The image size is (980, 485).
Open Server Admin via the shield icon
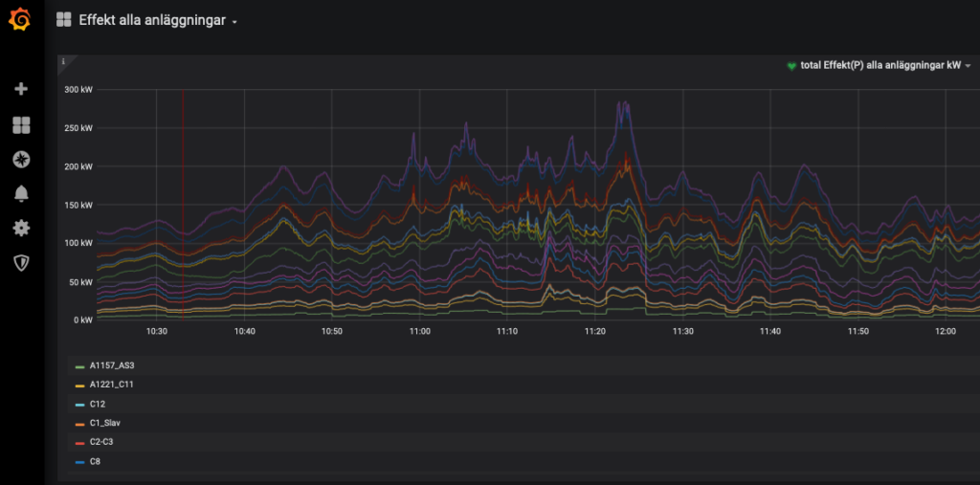[x=21, y=262]
